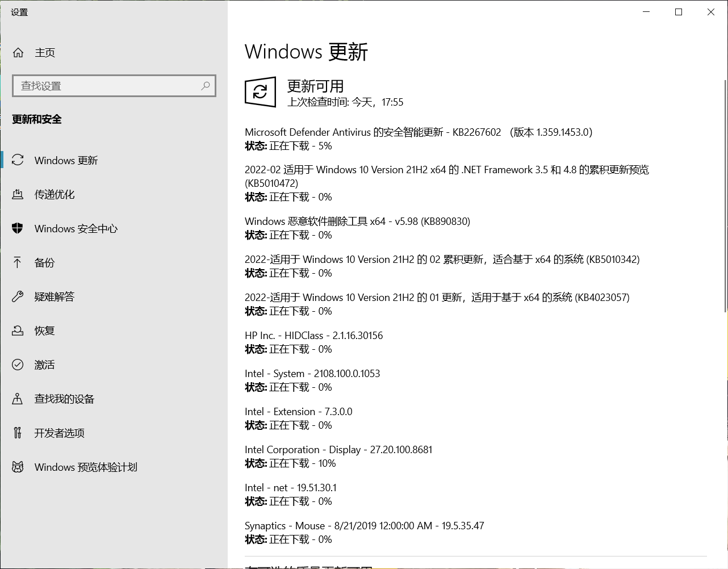The image size is (728, 569).
Task: Maximize the 设置 window
Action: (679, 12)
